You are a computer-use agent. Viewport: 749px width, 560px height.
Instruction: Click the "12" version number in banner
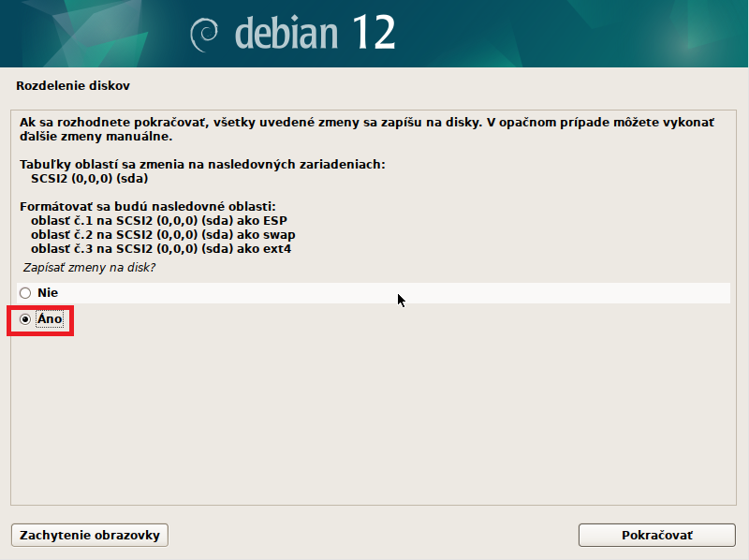click(374, 34)
